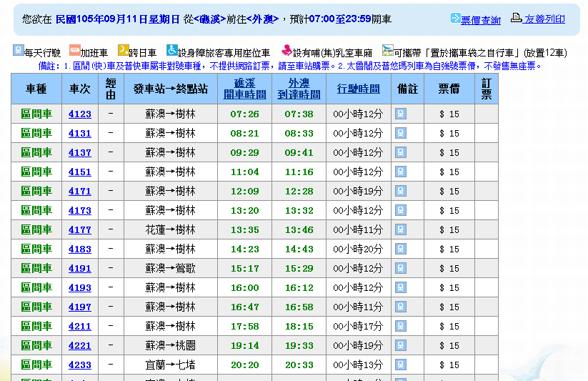This screenshot has width=588, height=381.
Task: Sort by 外澳到達時間 column header
Action: [x=299, y=89]
